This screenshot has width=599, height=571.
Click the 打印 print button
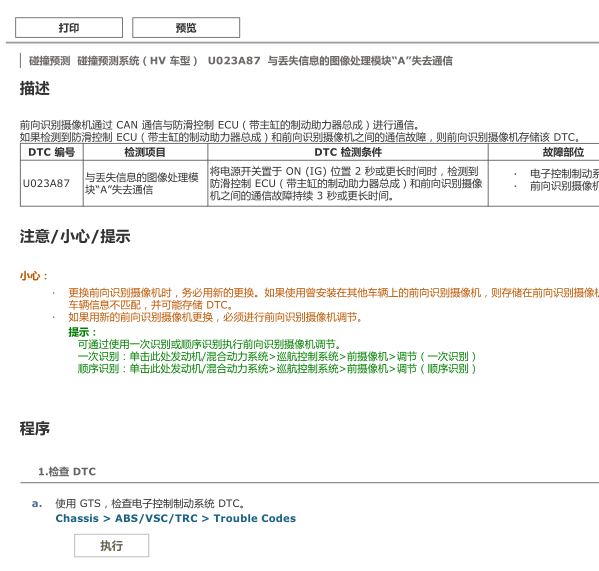[69, 27]
